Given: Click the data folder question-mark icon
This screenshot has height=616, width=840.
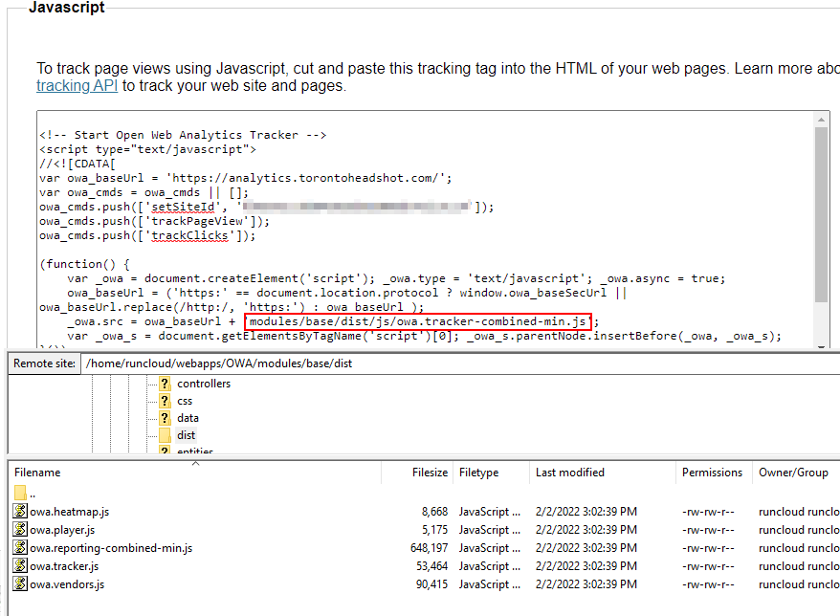Looking at the screenshot, I should coord(165,418).
